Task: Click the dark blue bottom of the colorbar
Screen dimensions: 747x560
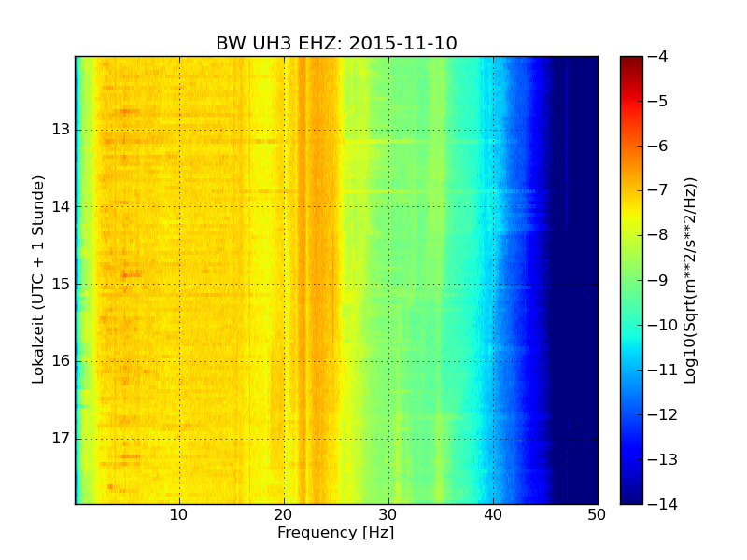Action: click(x=631, y=499)
